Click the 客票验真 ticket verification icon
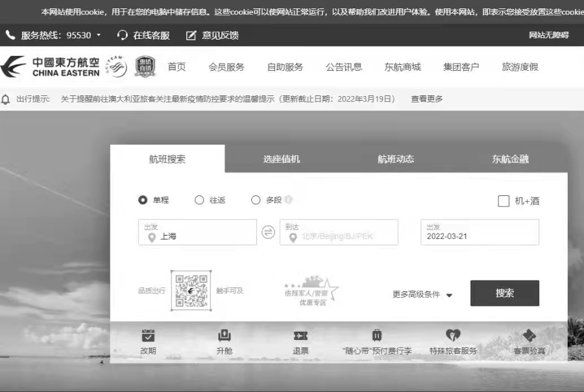584x392 pixels. tap(529, 336)
